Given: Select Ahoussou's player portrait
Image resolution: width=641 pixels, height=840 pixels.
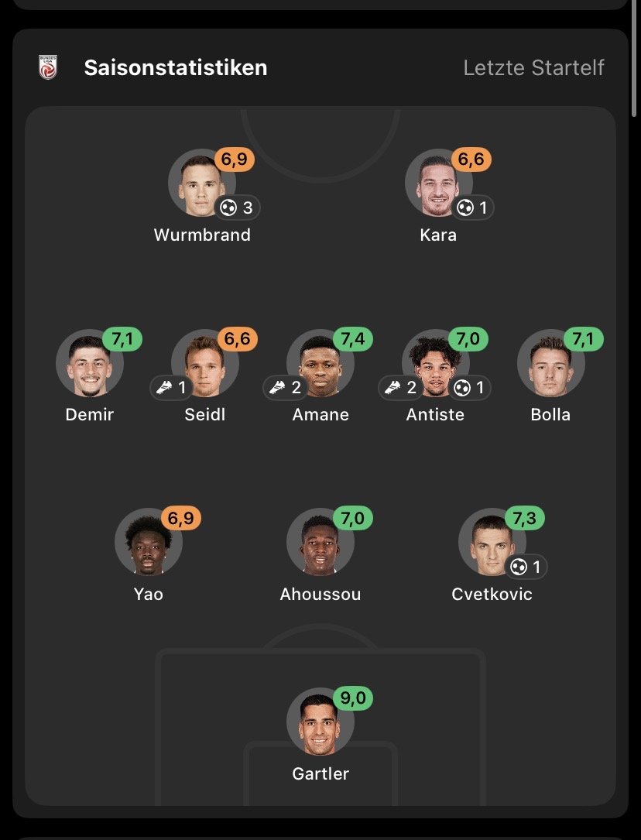Looking at the screenshot, I should [x=320, y=542].
